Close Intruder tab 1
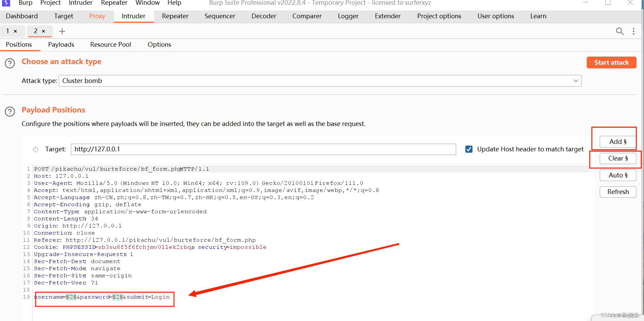 coord(15,31)
